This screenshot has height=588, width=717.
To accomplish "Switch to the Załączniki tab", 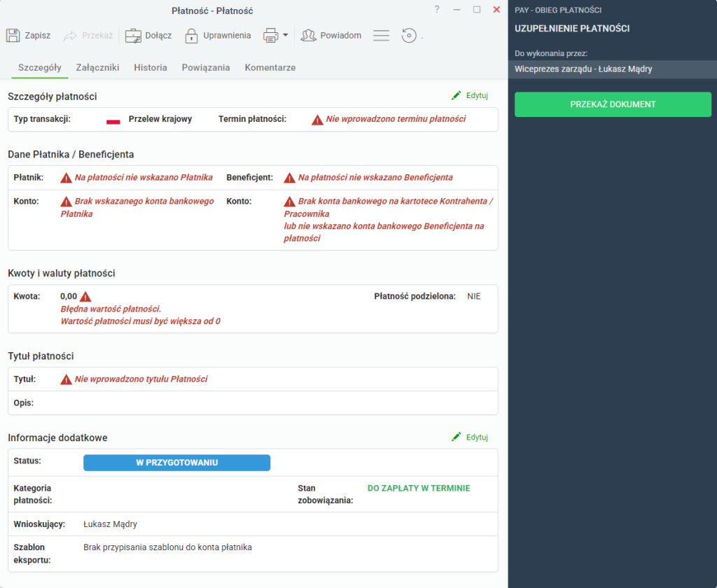I will pos(97,68).
